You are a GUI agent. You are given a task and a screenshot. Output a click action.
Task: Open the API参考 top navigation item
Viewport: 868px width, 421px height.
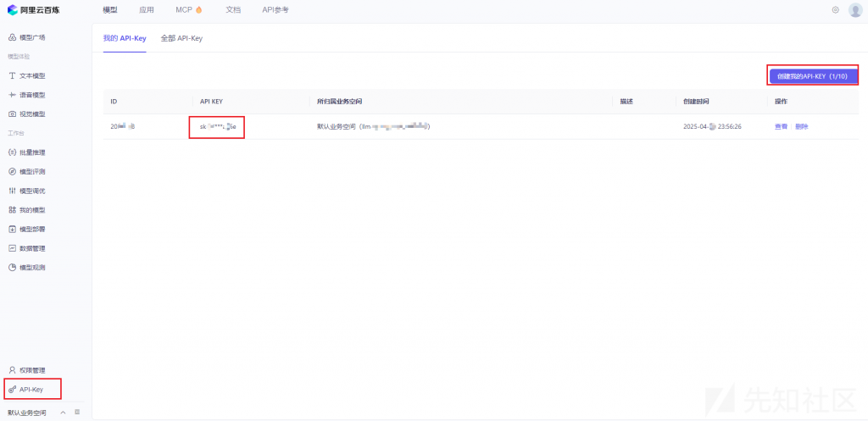tap(275, 10)
